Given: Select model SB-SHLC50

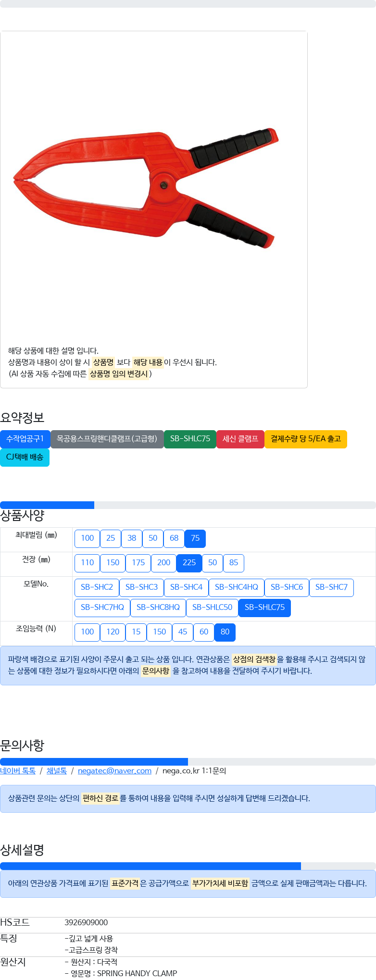Looking at the screenshot, I should click(x=212, y=608).
